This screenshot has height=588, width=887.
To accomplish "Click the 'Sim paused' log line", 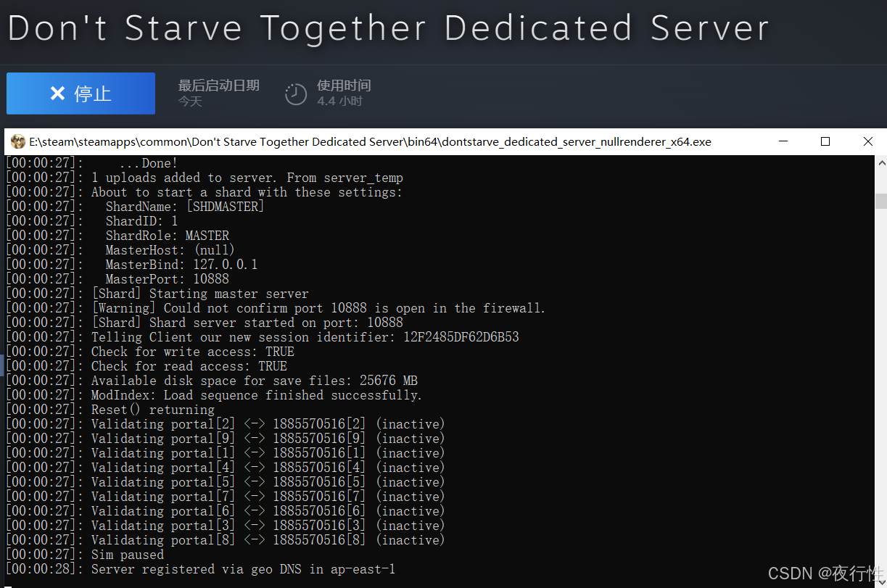I will pos(84,555).
